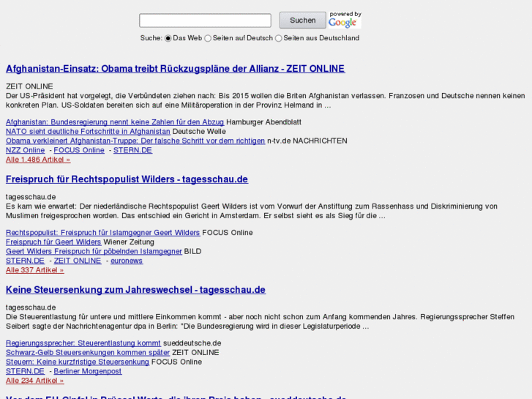Click the Google search text field
The width and height of the screenshot is (532, 399).
pos(205,20)
